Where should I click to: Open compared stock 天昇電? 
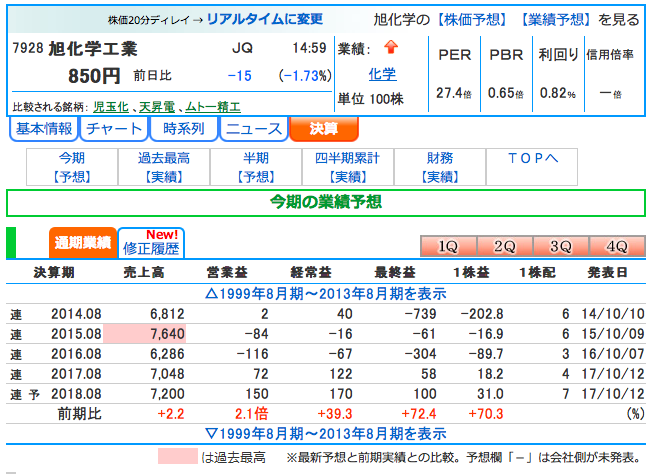pos(157,107)
